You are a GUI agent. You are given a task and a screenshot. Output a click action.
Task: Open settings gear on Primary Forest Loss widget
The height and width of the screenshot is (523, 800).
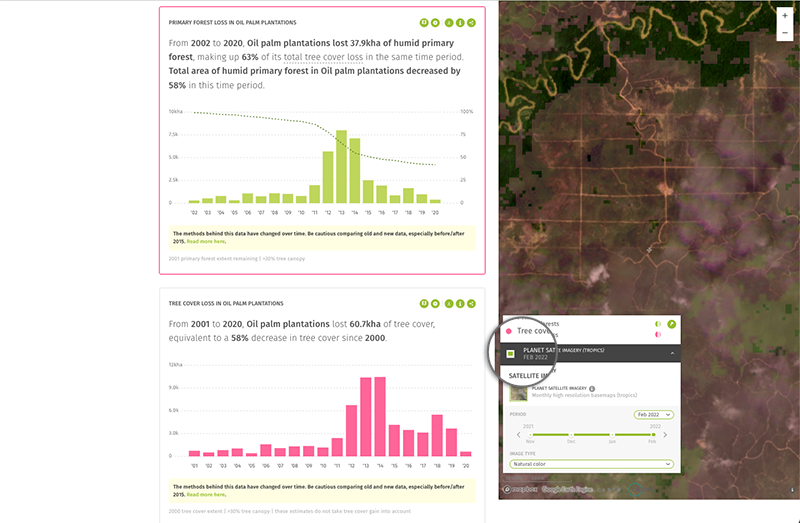click(x=436, y=22)
